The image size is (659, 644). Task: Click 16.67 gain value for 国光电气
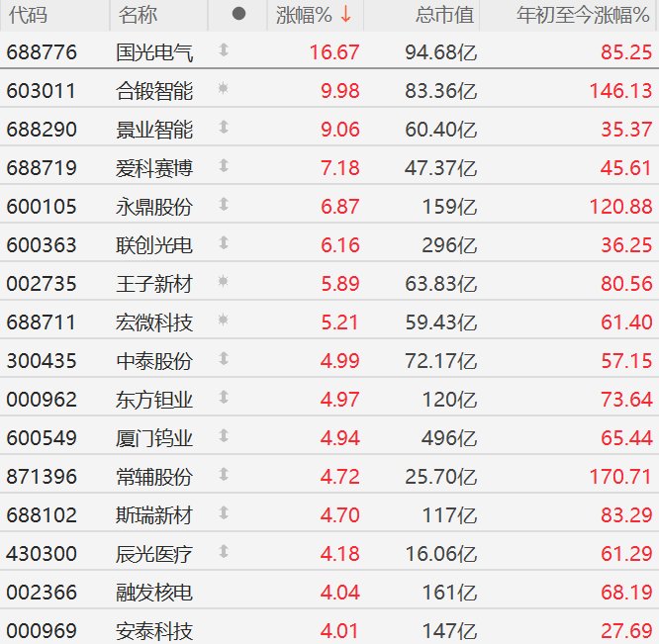(334, 53)
